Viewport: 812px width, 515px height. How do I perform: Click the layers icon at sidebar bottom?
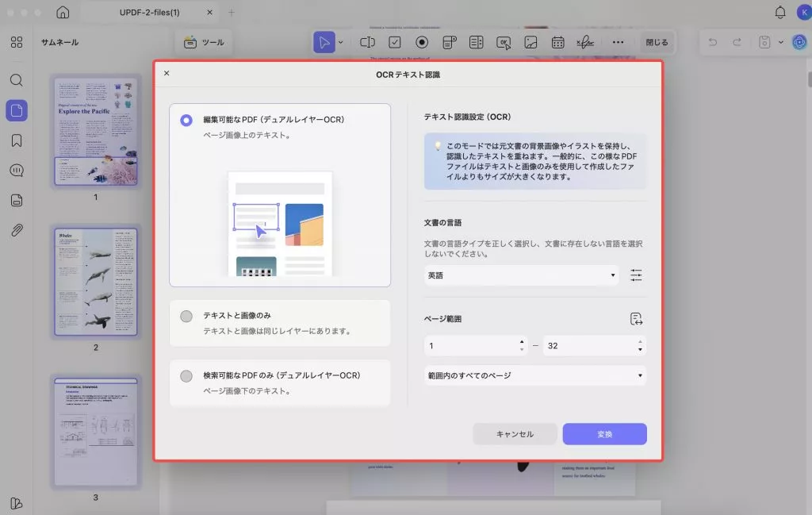pyautogui.click(x=17, y=503)
